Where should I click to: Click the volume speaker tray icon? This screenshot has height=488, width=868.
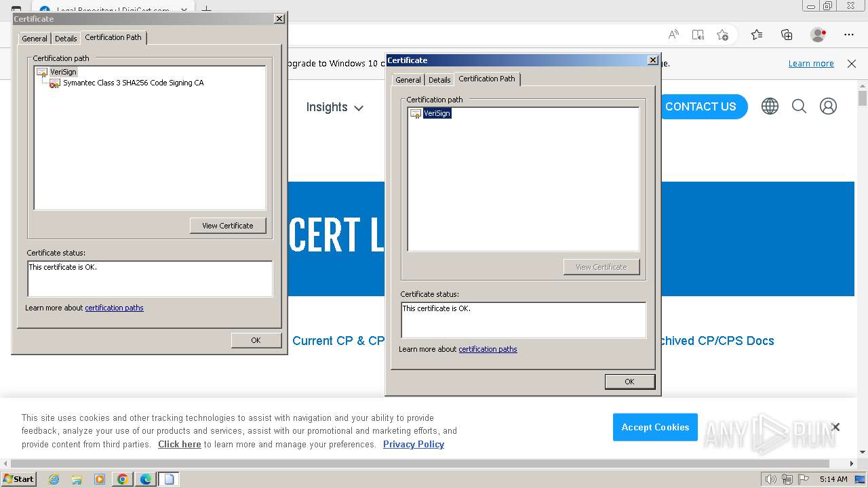[x=770, y=479]
